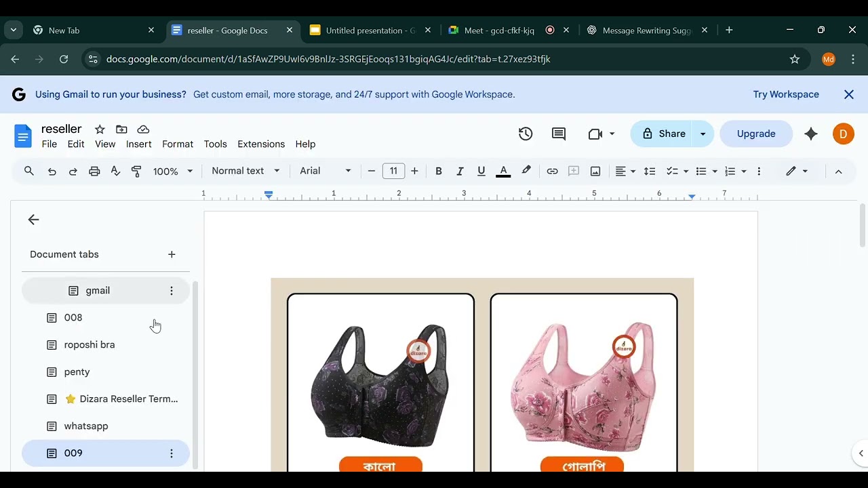The height and width of the screenshot is (488, 868).
Task: Click Try Workspace link
Action: 786,95
